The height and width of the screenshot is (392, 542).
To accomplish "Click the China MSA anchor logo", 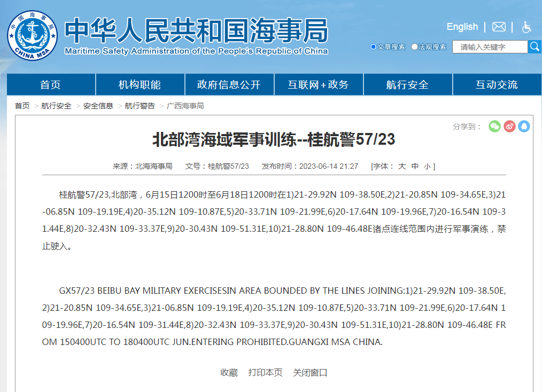I will pos(33,35).
